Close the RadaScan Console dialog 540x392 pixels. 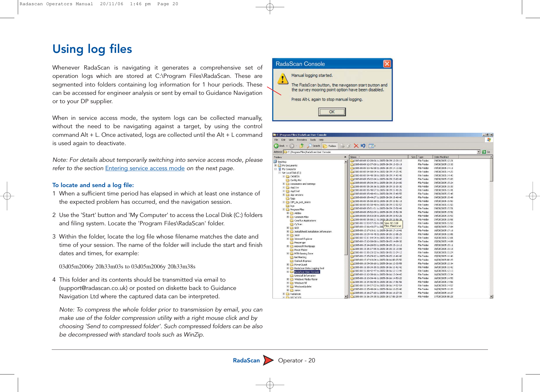(x=387, y=64)
